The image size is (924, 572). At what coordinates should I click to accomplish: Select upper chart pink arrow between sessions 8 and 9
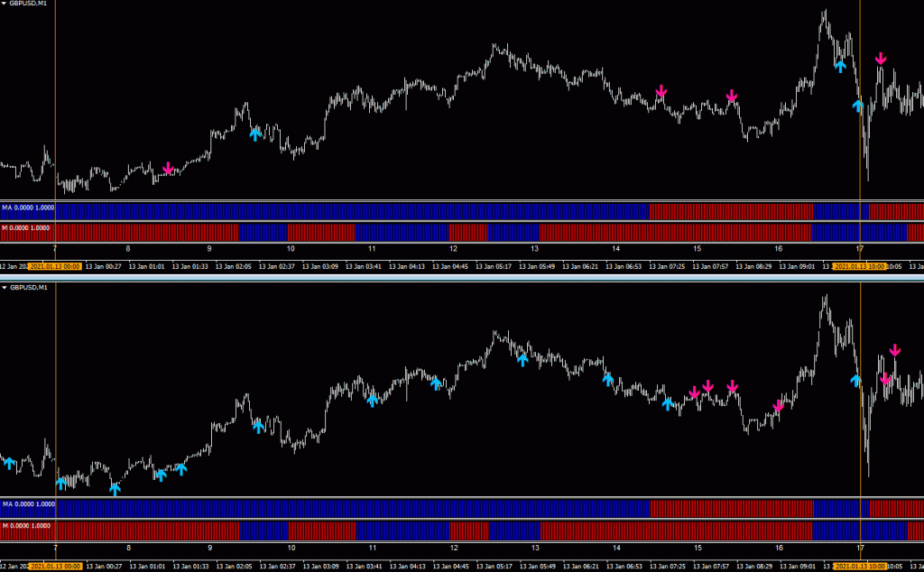[x=168, y=169]
